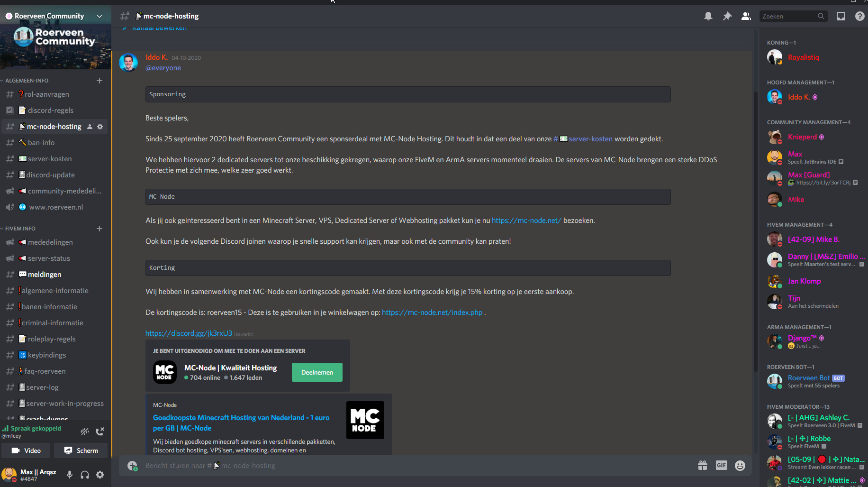The width and height of the screenshot is (868, 487).
Task: Open the inbox icon in header
Action: [x=841, y=16]
